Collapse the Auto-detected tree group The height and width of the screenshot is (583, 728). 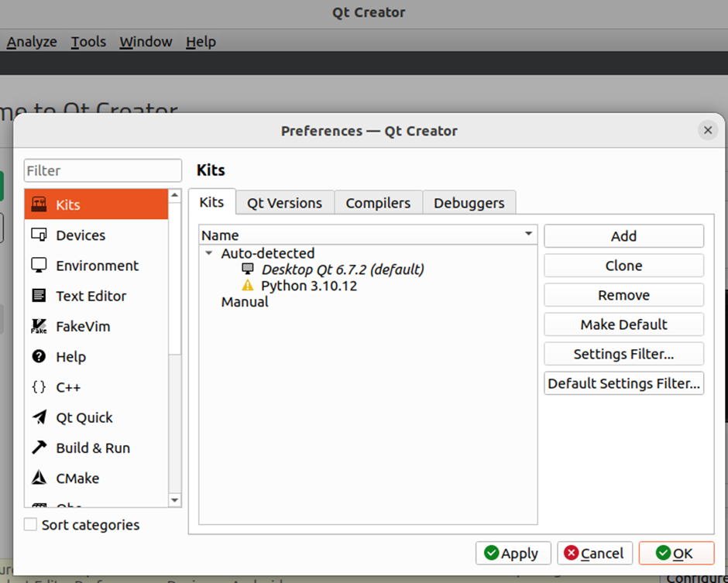[x=209, y=253]
